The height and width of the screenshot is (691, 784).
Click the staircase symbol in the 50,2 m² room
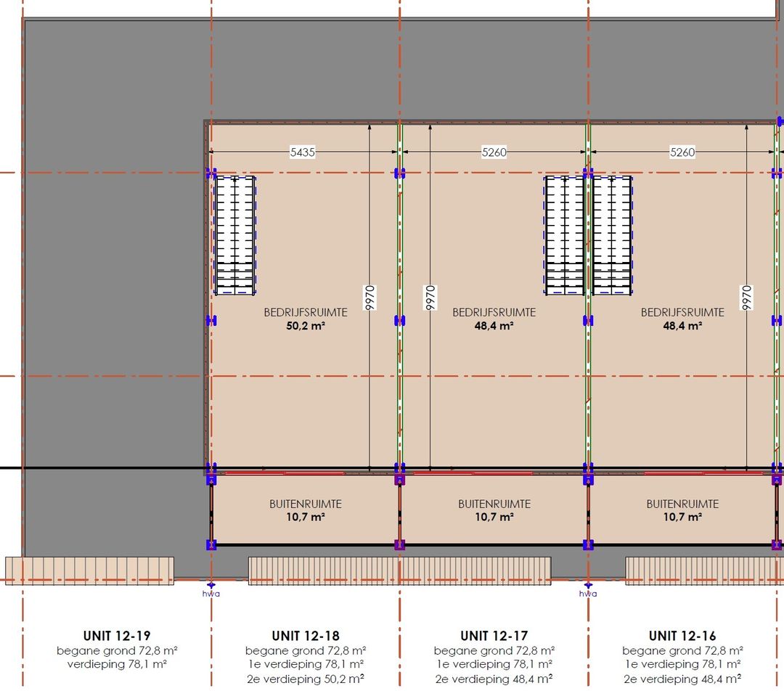pos(235,236)
